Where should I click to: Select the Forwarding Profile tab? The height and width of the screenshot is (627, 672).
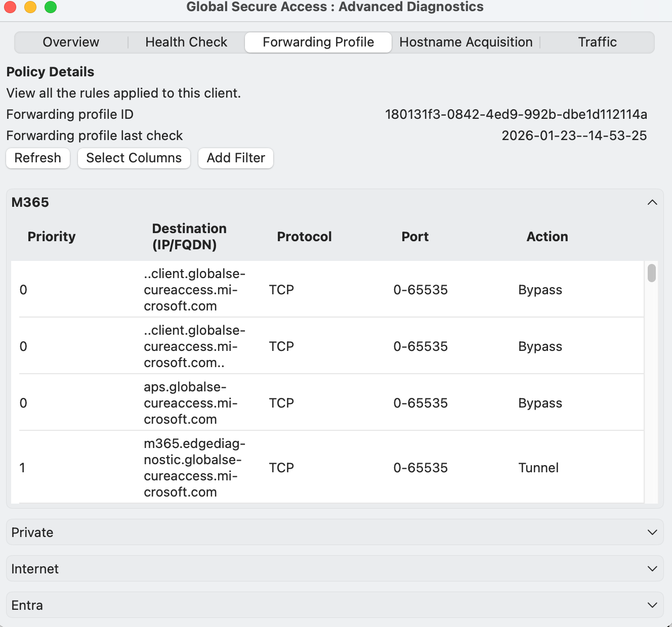pyautogui.click(x=318, y=42)
